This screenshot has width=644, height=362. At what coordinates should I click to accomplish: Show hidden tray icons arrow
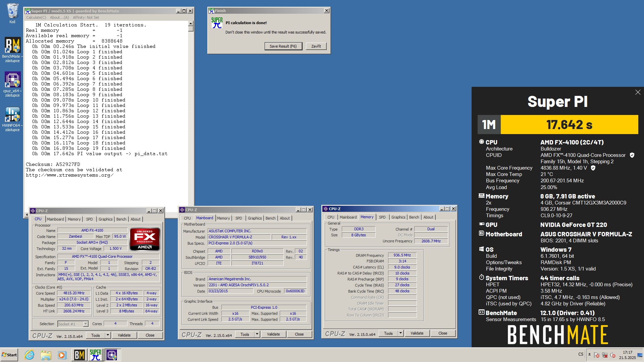coord(589,355)
